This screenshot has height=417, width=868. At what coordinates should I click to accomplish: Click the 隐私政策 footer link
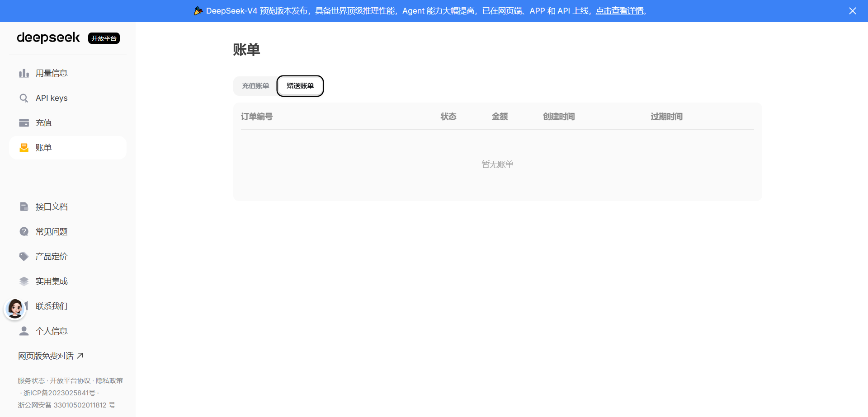coord(109,381)
